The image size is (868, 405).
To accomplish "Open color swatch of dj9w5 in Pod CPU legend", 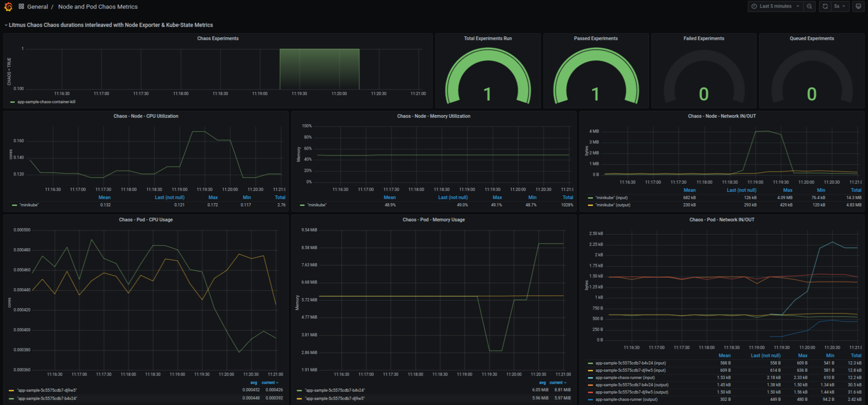I will coord(11,390).
